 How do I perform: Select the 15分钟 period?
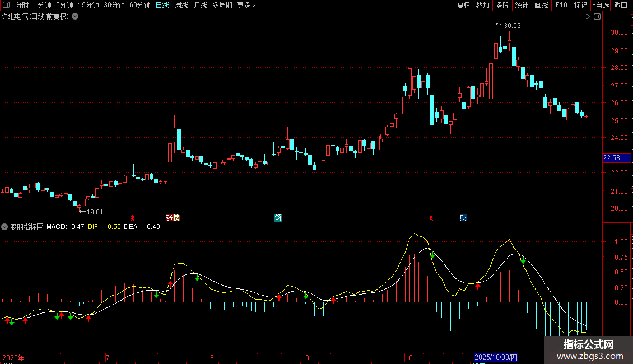point(89,5)
